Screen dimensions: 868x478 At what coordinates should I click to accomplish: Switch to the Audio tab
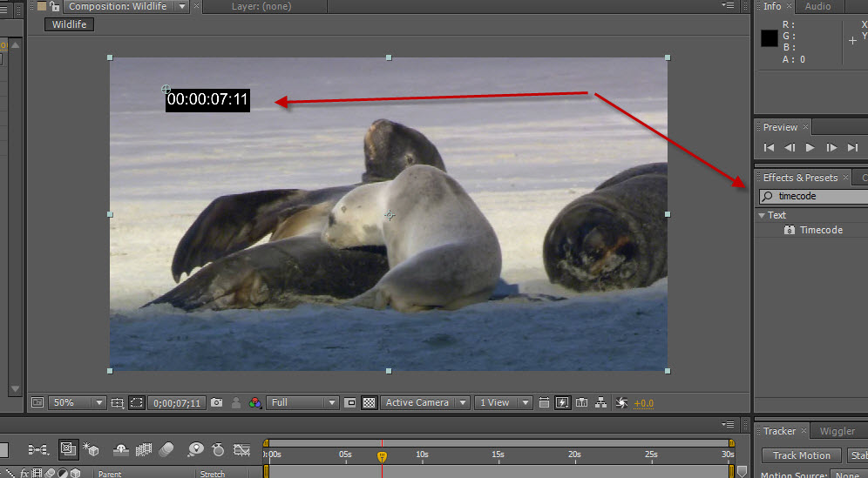tap(817, 6)
